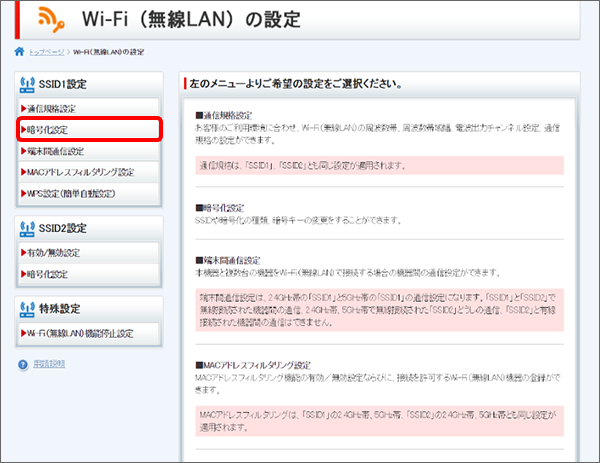Open 暗号化設定 under SSID2設定

pyautogui.click(x=89, y=274)
